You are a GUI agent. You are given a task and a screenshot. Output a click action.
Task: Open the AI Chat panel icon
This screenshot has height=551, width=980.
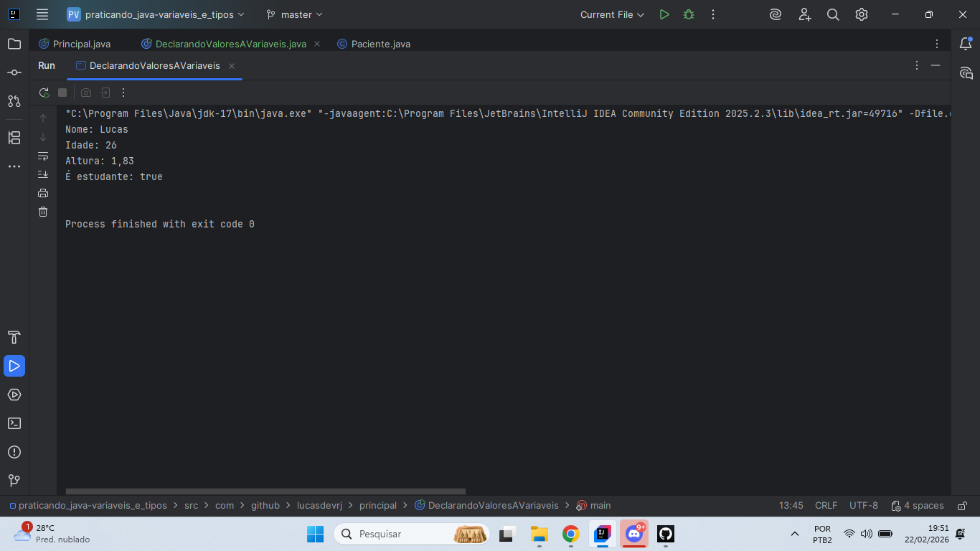click(x=966, y=72)
